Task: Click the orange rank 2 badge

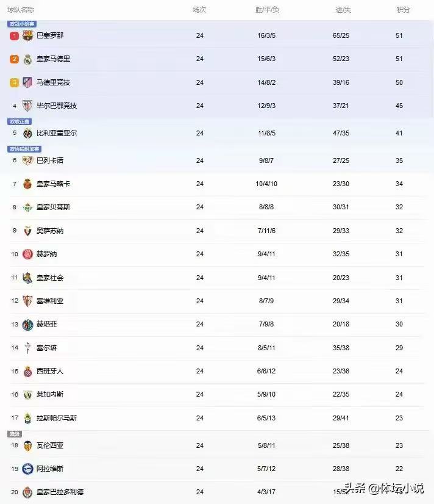Action: [x=14, y=59]
